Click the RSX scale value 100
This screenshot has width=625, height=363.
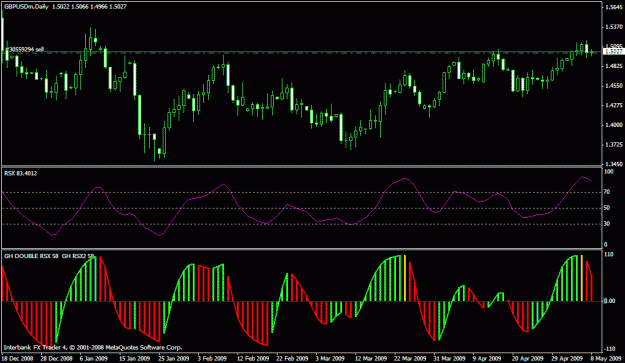tap(609, 172)
